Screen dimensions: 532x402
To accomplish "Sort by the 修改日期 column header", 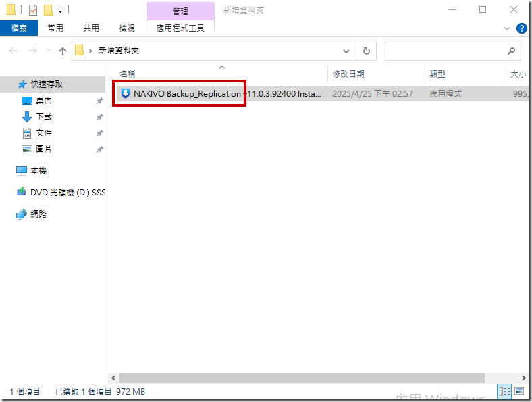I will pyautogui.click(x=348, y=74).
